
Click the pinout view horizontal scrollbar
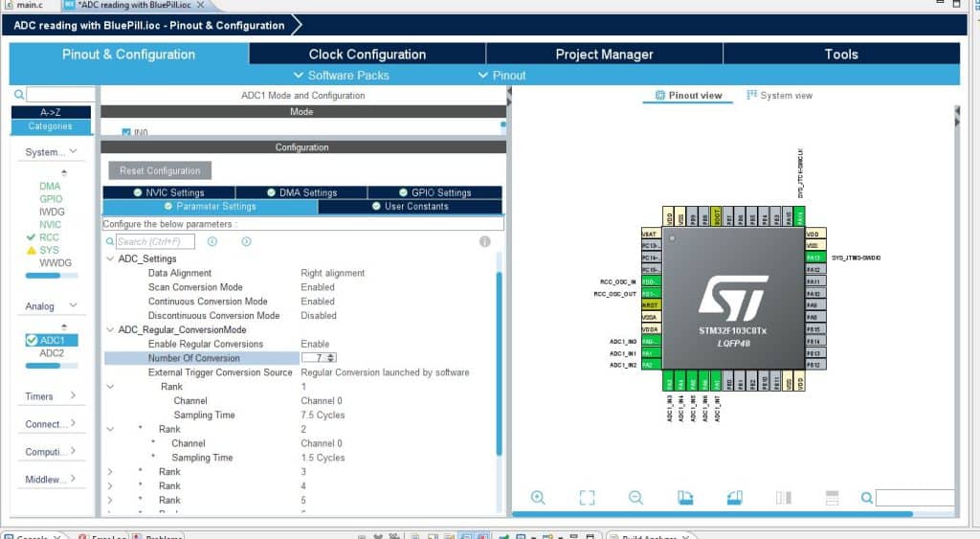point(712,514)
